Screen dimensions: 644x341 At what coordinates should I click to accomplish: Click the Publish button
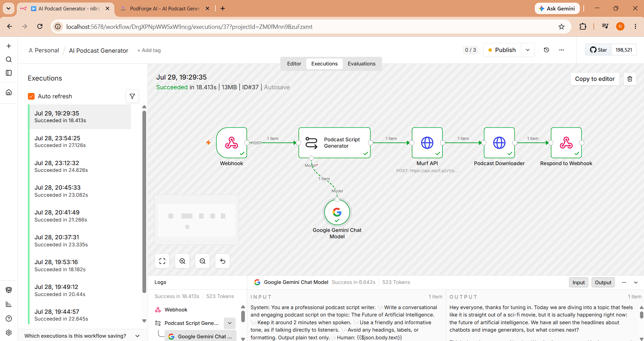pos(502,50)
